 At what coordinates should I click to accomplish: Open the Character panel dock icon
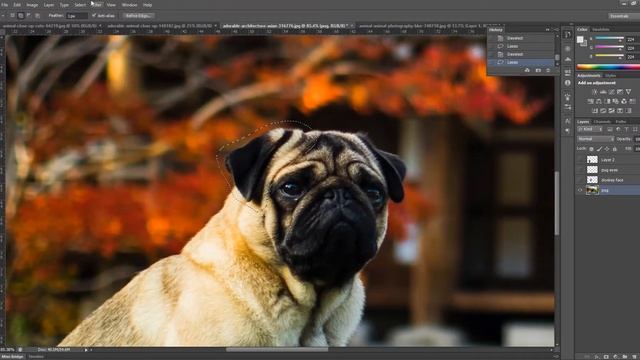(x=567, y=121)
